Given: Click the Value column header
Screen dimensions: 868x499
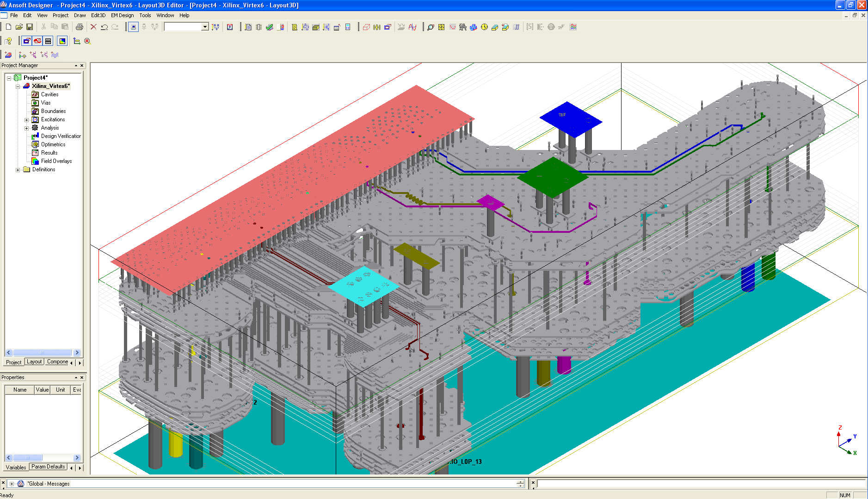Looking at the screenshot, I should coord(43,390).
